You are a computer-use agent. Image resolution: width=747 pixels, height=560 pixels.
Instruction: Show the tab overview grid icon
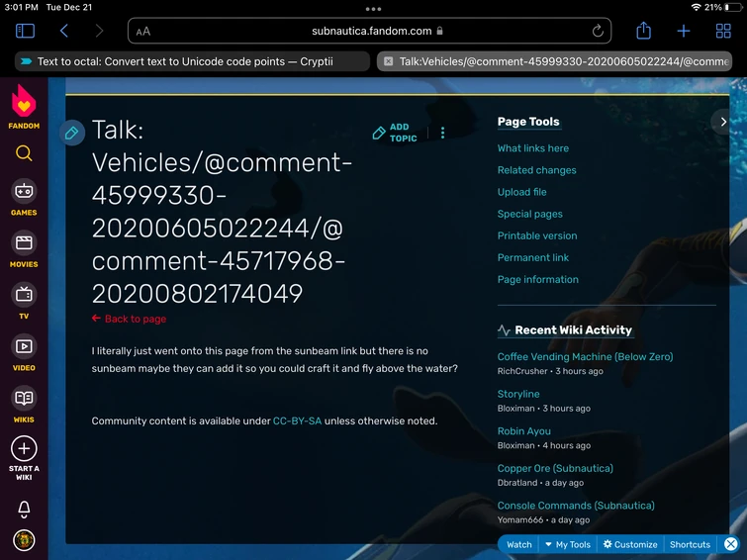pyautogui.click(x=723, y=31)
